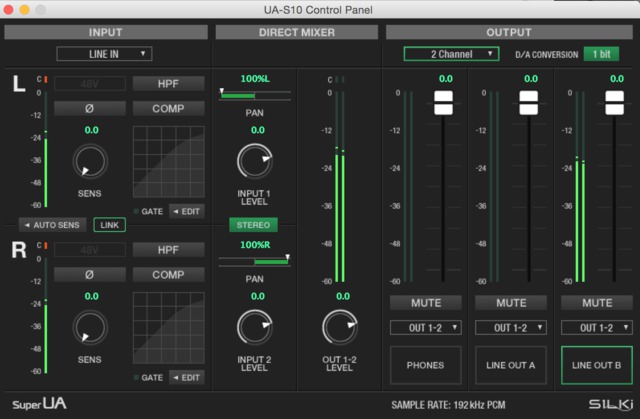
Task: Click the R channel SENS knob
Action: coord(90,326)
